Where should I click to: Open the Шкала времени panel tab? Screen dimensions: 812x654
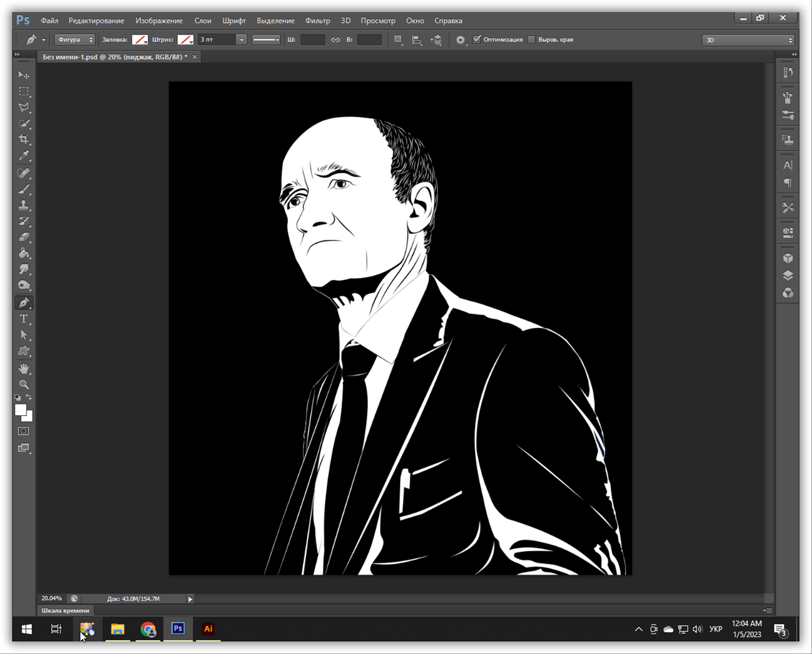click(65, 611)
